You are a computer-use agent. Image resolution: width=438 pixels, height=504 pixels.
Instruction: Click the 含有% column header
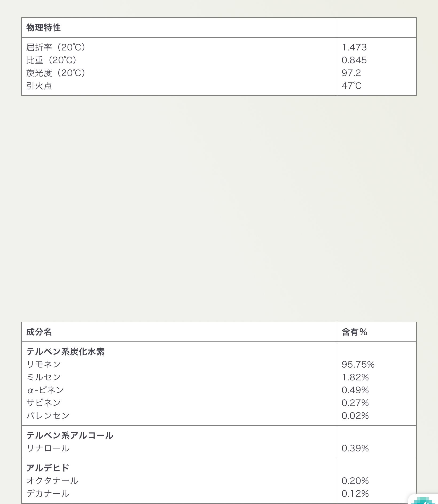354,332
